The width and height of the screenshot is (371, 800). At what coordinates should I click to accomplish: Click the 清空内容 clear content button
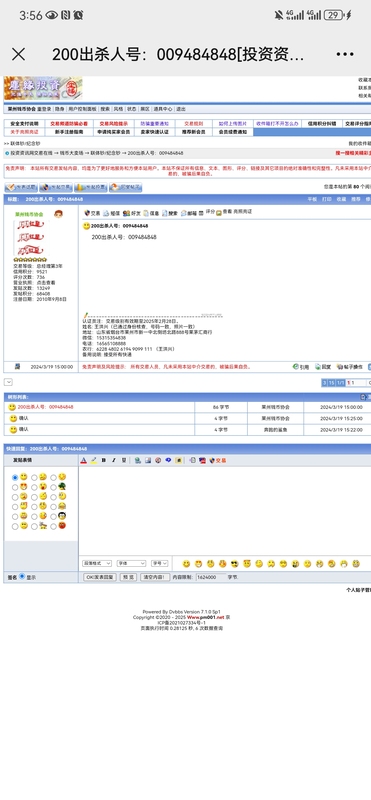click(x=155, y=577)
